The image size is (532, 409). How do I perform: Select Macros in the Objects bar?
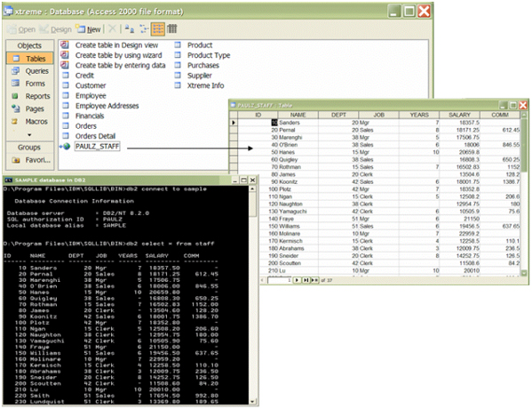(30, 121)
